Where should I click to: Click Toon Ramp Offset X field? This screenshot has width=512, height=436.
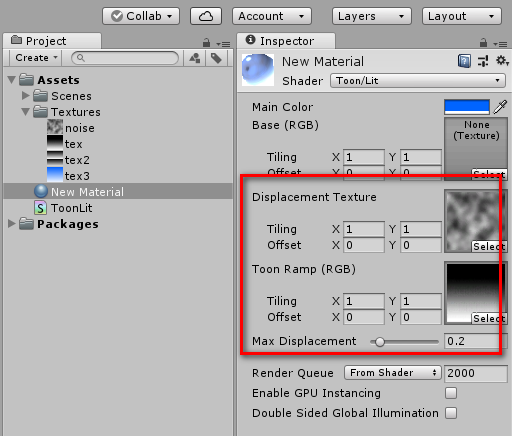pos(364,317)
